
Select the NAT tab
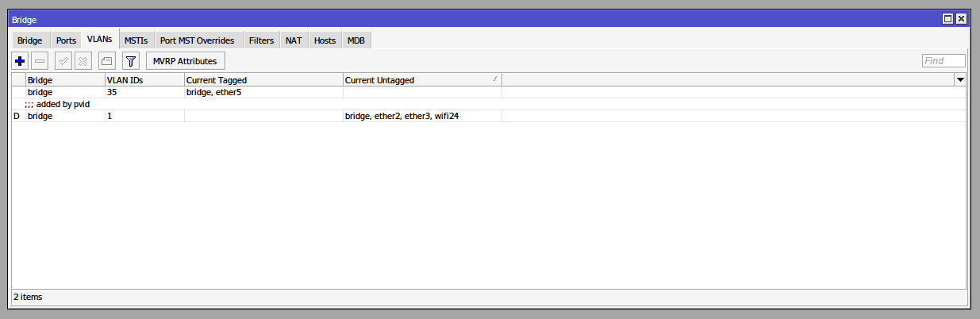pyautogui.click(x=294, y=40)
